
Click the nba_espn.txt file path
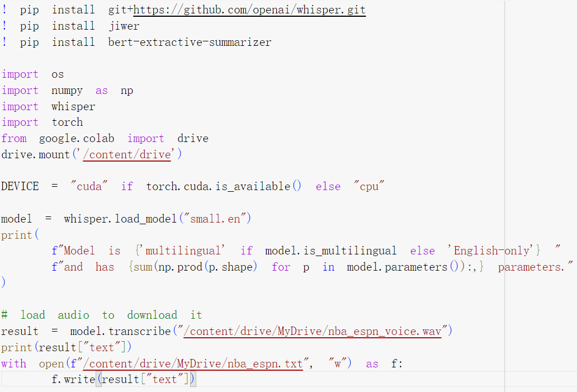[193, 363]
